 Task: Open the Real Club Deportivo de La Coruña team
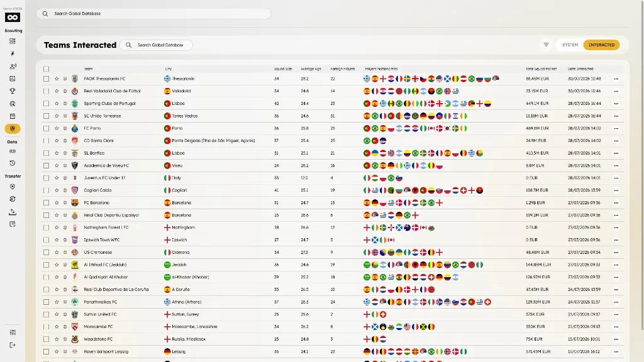pos(116,289)
